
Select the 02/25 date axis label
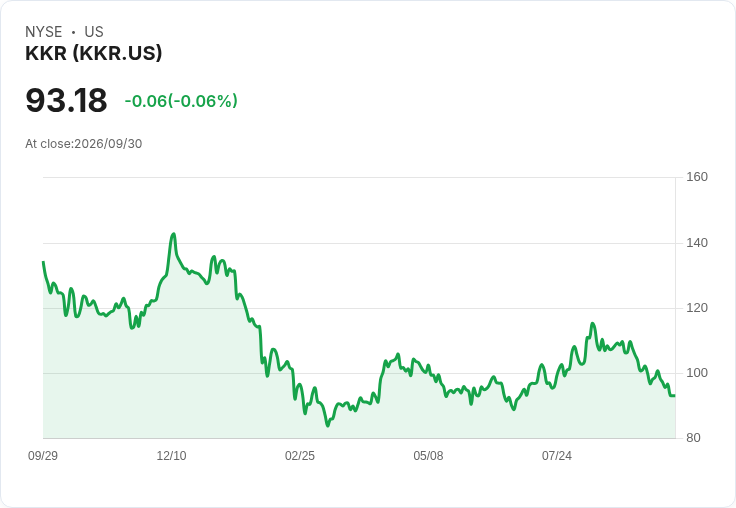click(x=300, y=455)
